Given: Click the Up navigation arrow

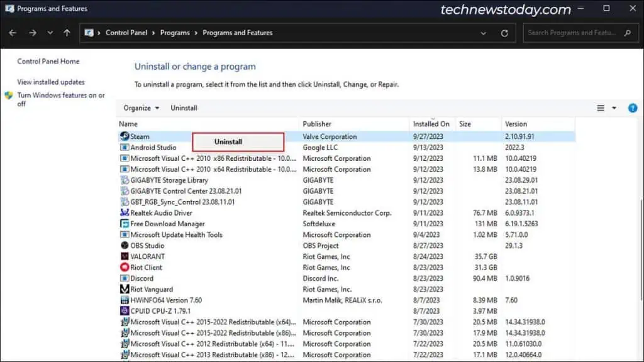Looking at the screenshot, I should pyautogui.click(x=66, y=32).
